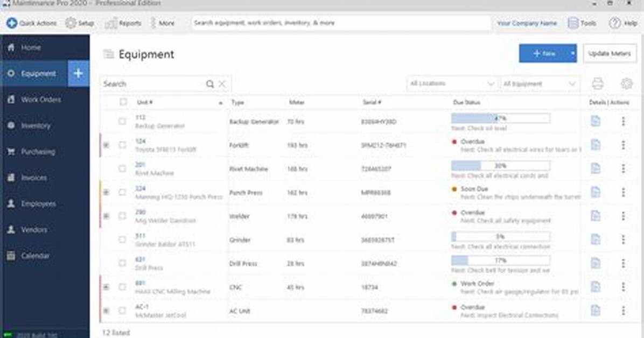Open details for Welder 290

coord(596,216)
